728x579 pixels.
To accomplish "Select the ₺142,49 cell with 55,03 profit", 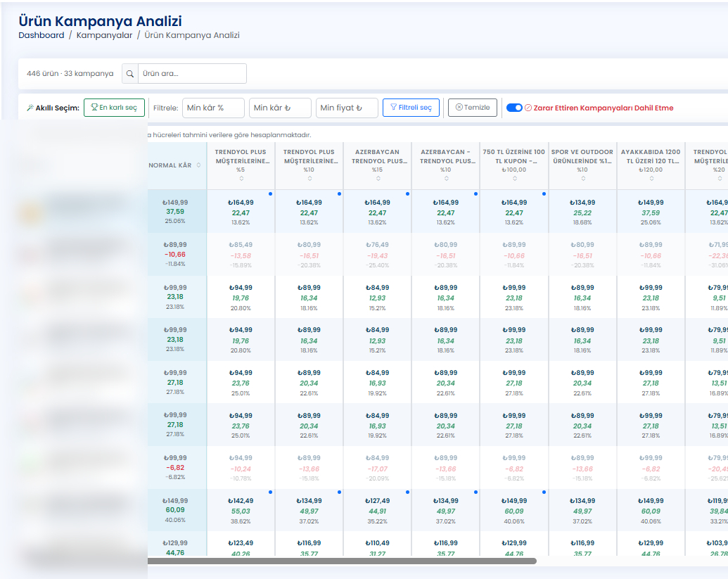I will pos(241,510).
